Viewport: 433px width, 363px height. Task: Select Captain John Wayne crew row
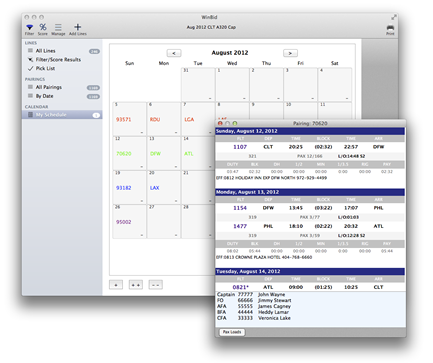(251, 295)
